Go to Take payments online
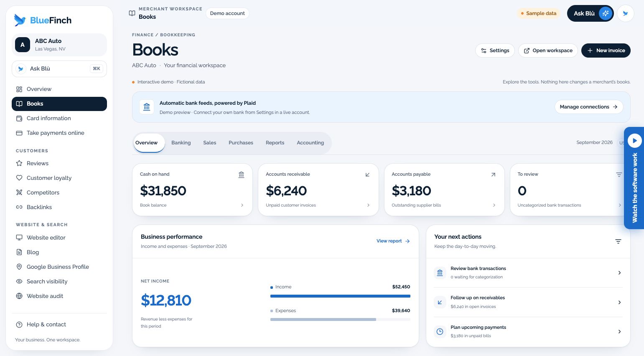This screenshot has height=356, width=644. click(x=59, y=133)
